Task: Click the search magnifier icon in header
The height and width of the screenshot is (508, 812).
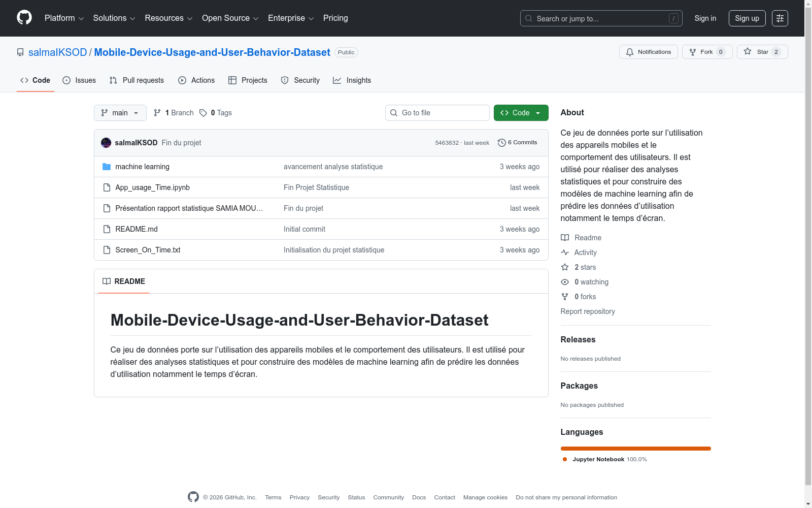Action: pos(529,18)
